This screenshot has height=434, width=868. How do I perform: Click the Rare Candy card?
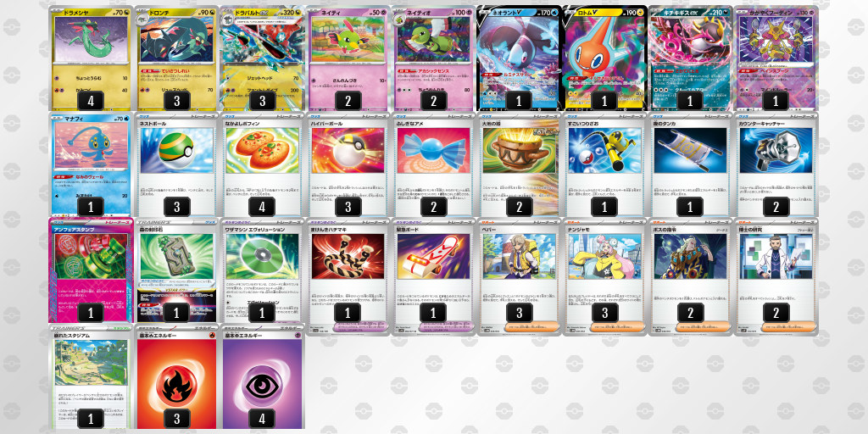(x=433, y=164)
